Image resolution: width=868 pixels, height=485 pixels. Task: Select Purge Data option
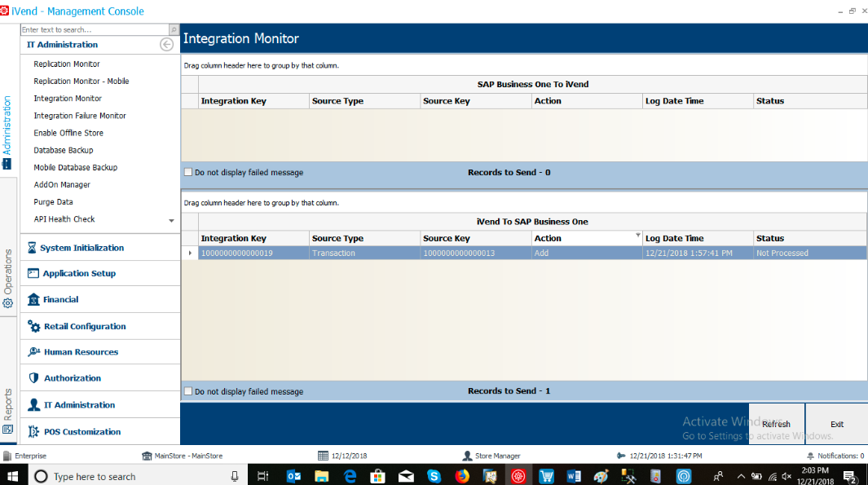[x=53, y=201]
